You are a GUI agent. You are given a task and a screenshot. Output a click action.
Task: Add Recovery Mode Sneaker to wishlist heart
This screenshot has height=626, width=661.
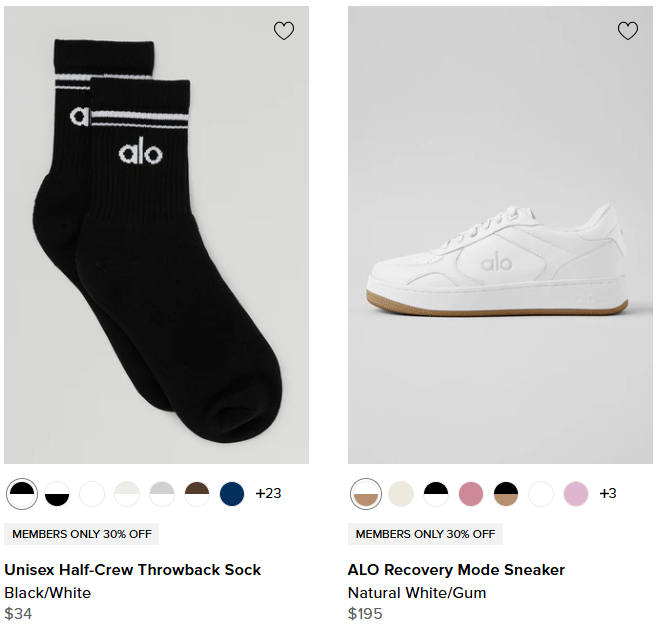628,31
